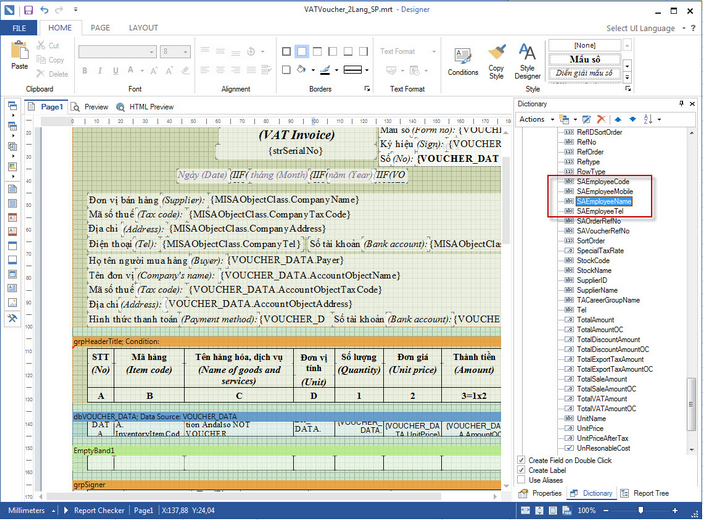The image size is (703, 520).
Task: Select the bottom Dictionary panel tab
Action: [591, 493]
